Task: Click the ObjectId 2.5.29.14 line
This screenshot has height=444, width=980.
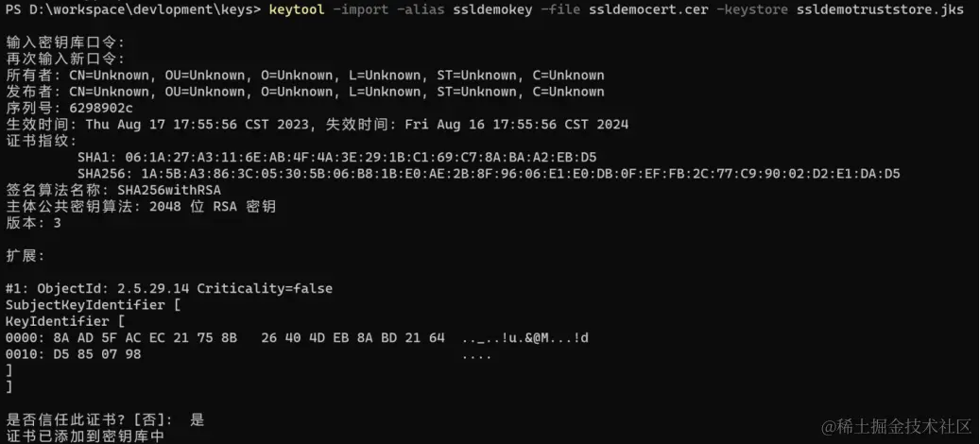Action: tap(169, 288)
